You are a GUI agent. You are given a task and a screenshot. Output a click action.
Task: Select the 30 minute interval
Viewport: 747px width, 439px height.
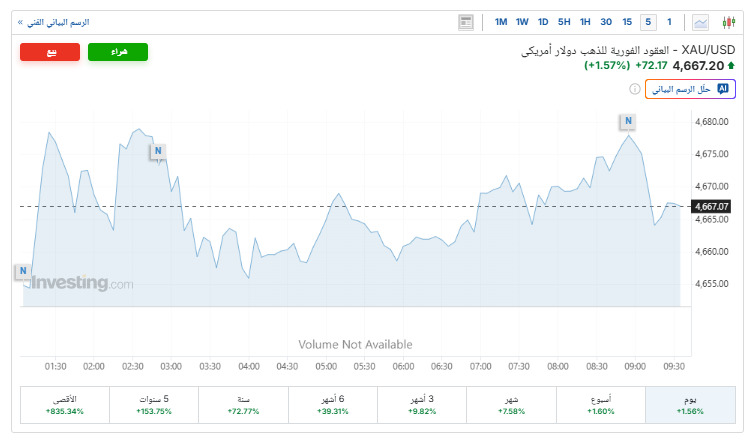coord(606,22)
